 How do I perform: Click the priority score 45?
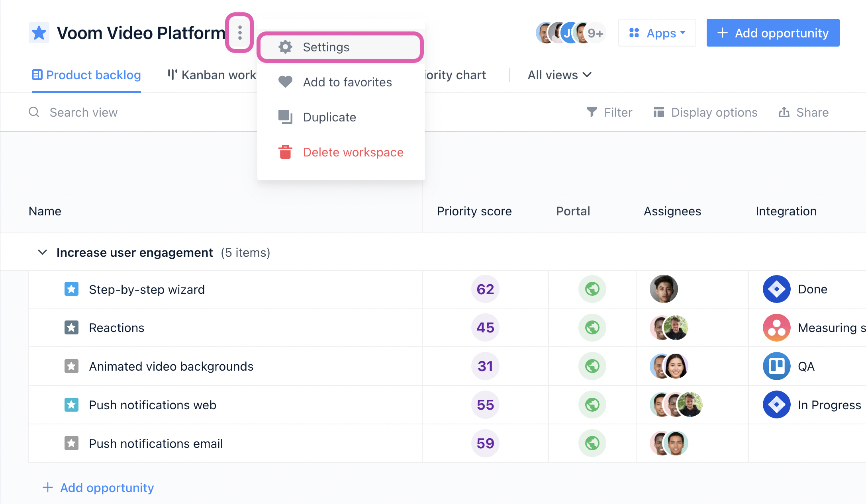[485, 328]
